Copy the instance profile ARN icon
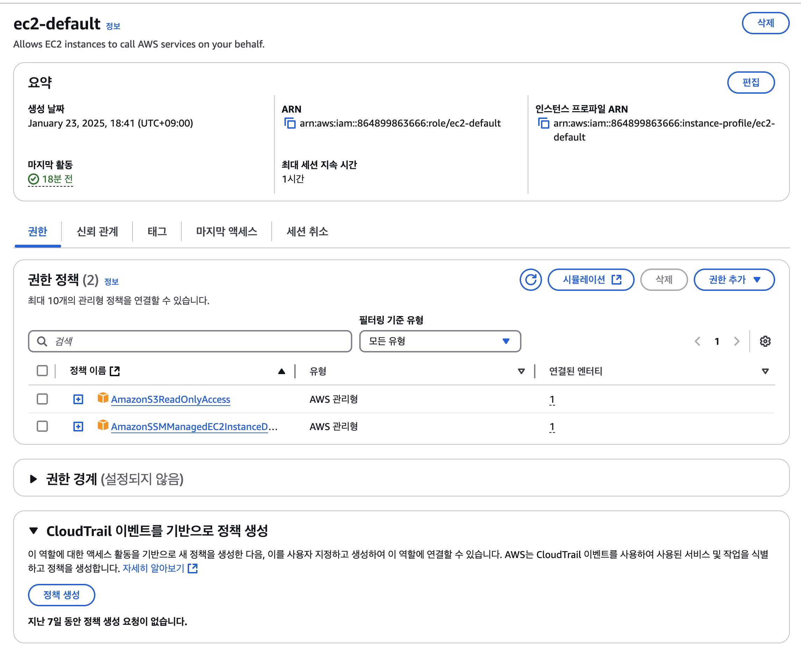801x672 pixels. click(543, 123)
